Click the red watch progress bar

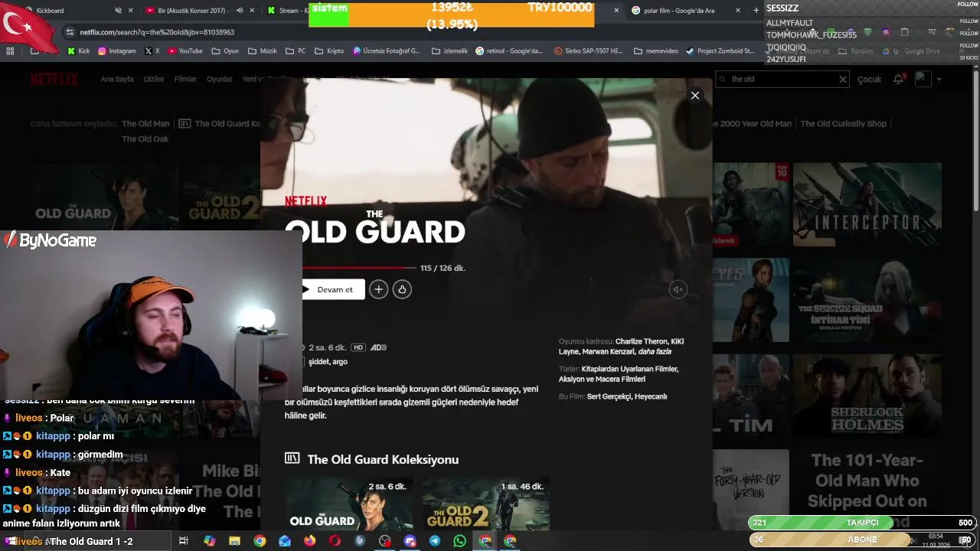360,268
